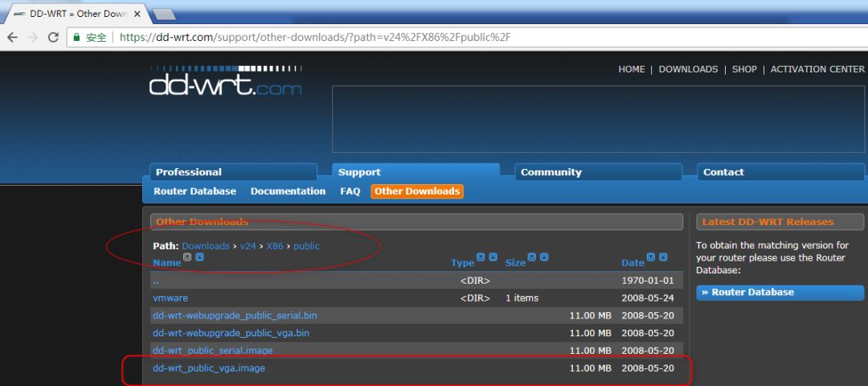The height and width of the screenshot is (386, 868).
Task: Click the dd-wrt.com logo
Action: (225, 81)
